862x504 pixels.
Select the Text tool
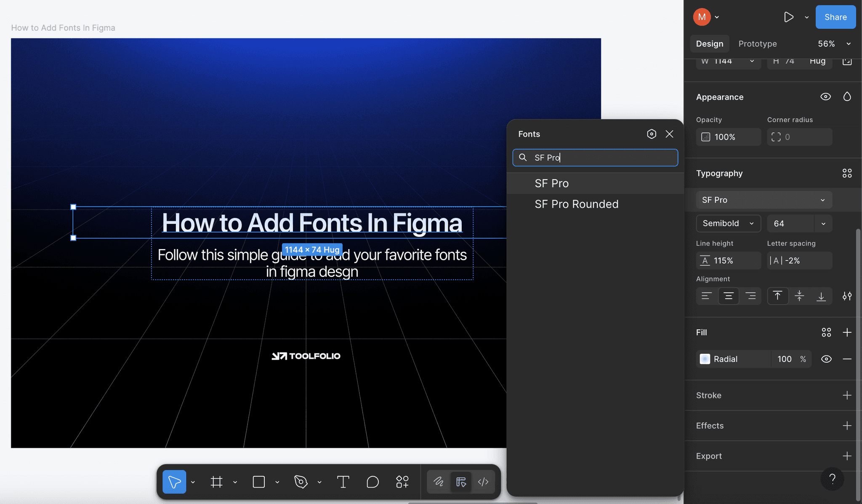point(343,482)
